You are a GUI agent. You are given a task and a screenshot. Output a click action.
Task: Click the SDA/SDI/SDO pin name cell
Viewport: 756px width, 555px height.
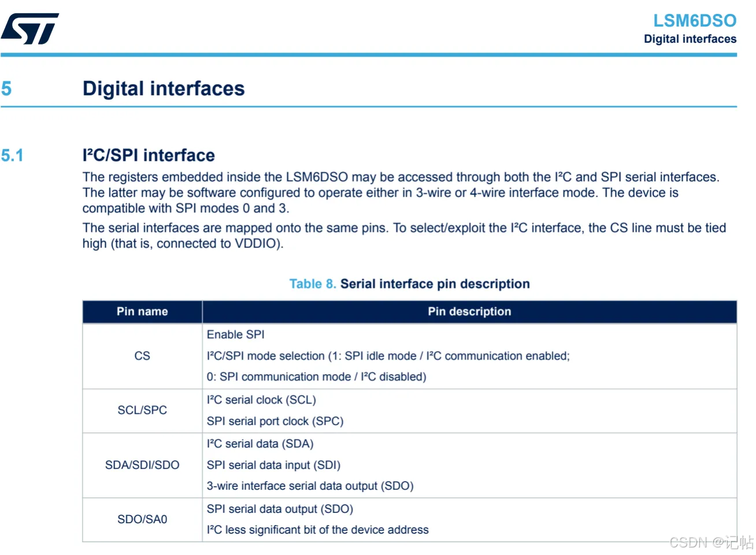tap(142, 465)
